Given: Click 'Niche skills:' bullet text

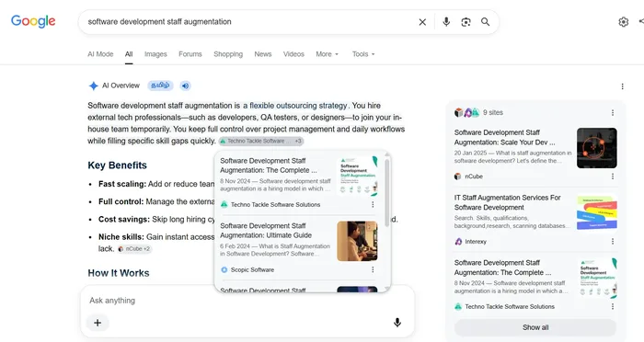Looking at the screenshot, I should coord(121,237).
